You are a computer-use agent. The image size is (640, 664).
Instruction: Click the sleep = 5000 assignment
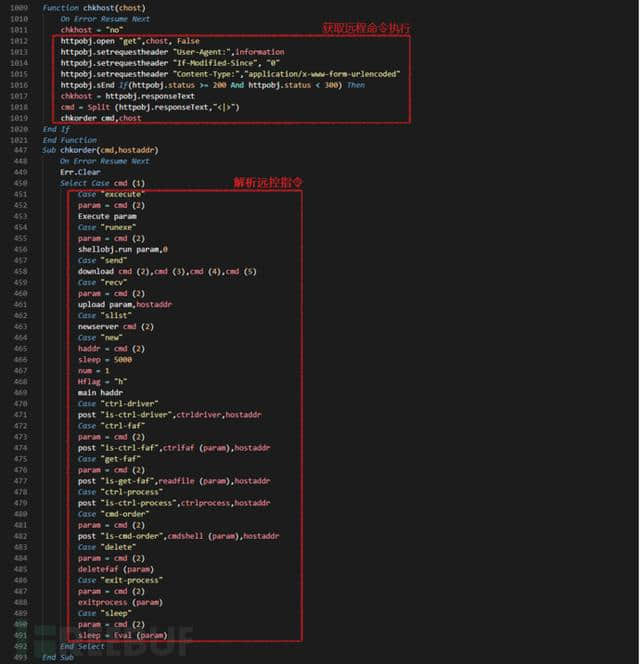[x=105, y=360]
